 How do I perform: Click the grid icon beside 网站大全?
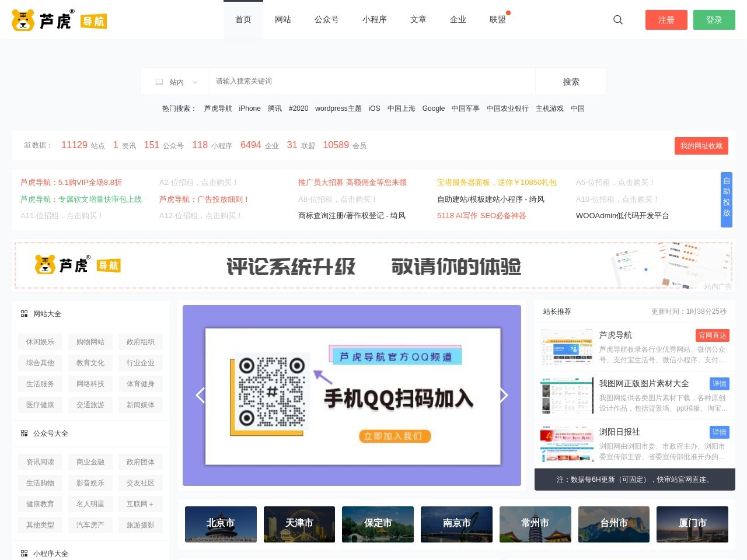pos(24,314)
